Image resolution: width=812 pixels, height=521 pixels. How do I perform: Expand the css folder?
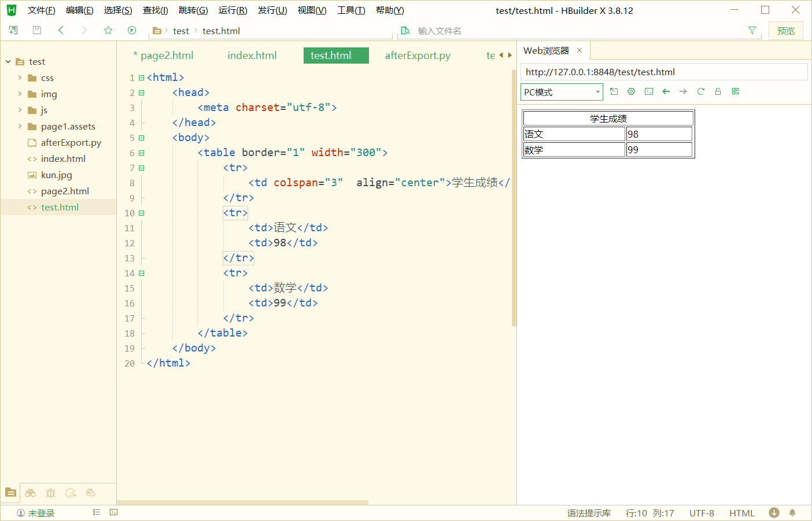click(x=20, y=77)
